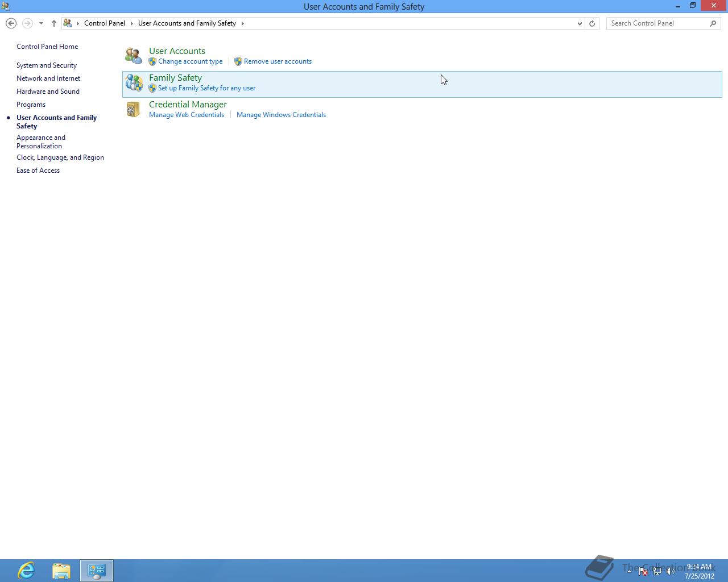Open Hardware and Sound category
This screenshot has width=728, height=582.
(48, 92)
